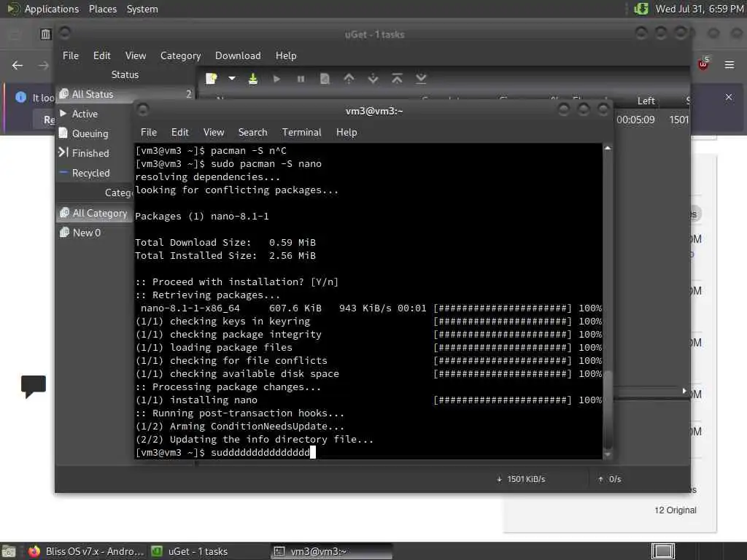Open the new download dropdown arrow in uGet
Image resolution: width=747 pixels, height=560 pixels.
click(231, 79)
